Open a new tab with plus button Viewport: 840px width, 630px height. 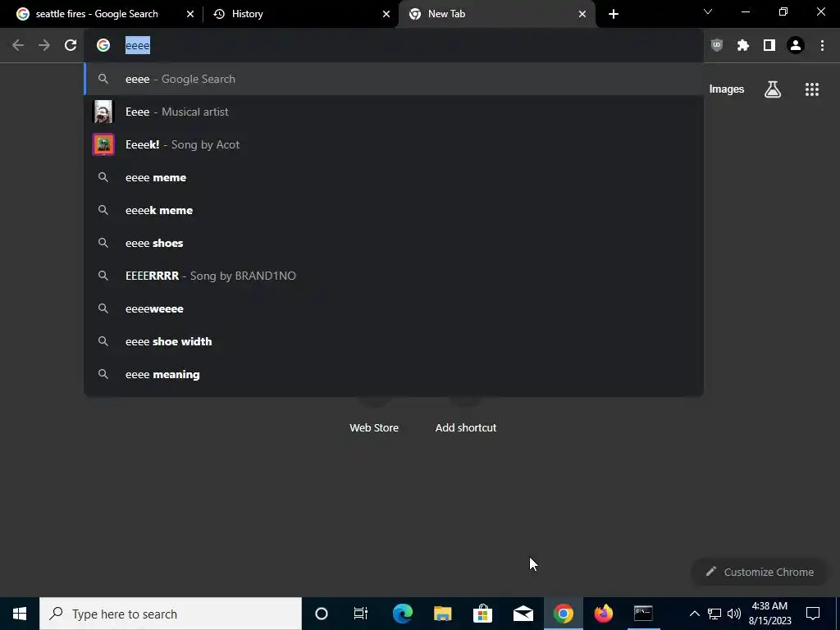(614, 14)
